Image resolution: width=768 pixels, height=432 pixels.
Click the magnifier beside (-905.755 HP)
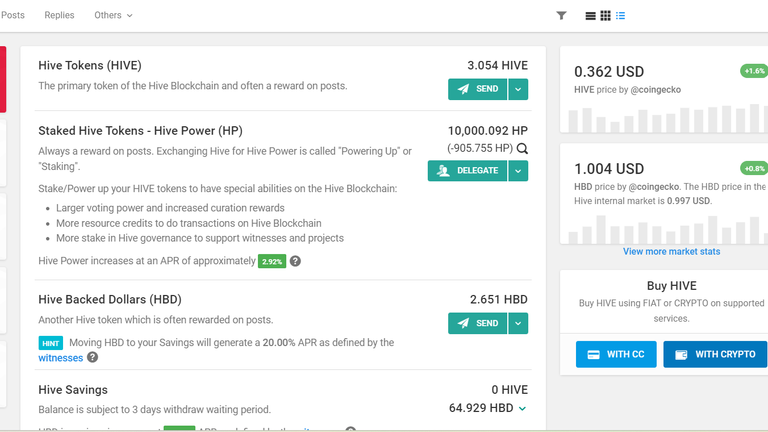pos(522,148)
